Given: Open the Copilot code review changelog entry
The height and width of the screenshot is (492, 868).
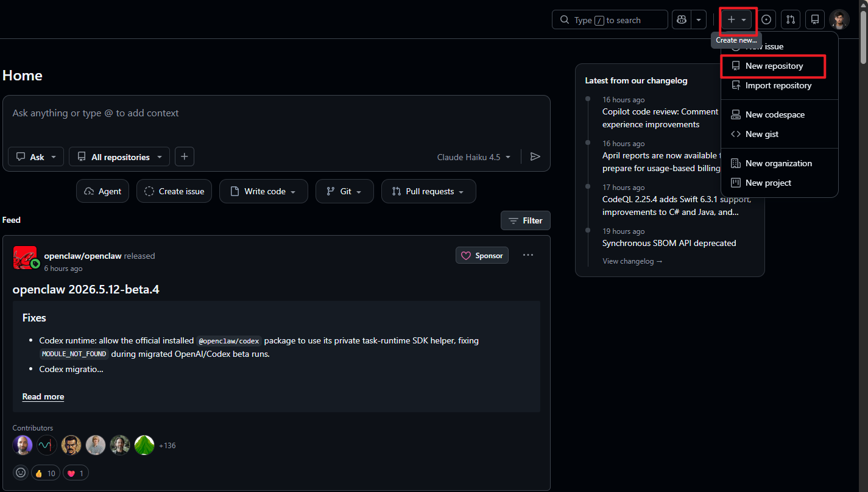Looking at the screenshot, I should point(660,118).
